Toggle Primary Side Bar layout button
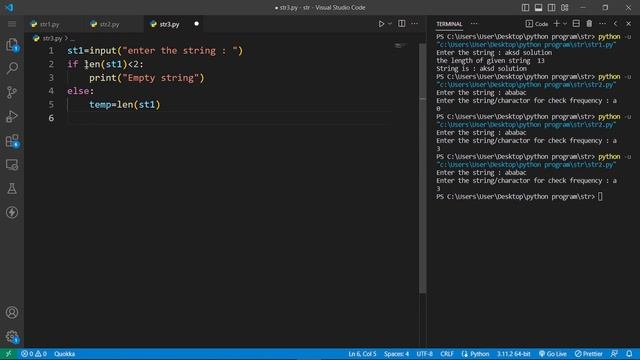Image resolution: width=640 pixels, height=360 pixels. pyautogui.click(x=525, y=8)
